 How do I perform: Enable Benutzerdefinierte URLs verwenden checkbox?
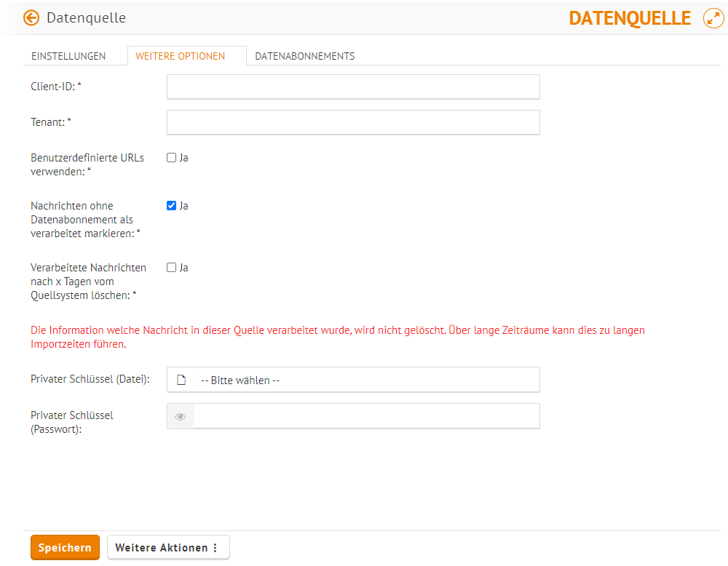[x=171, y=158]
